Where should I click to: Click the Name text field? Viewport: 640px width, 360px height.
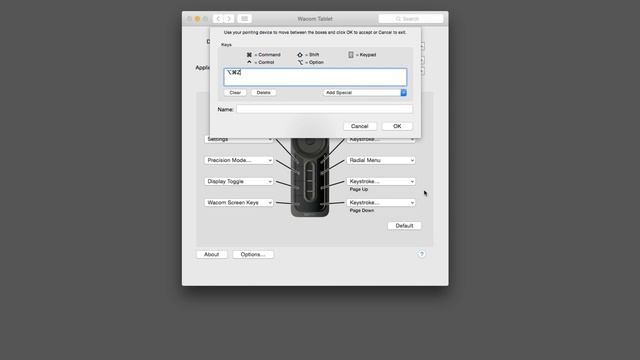[x=324, y=109]
